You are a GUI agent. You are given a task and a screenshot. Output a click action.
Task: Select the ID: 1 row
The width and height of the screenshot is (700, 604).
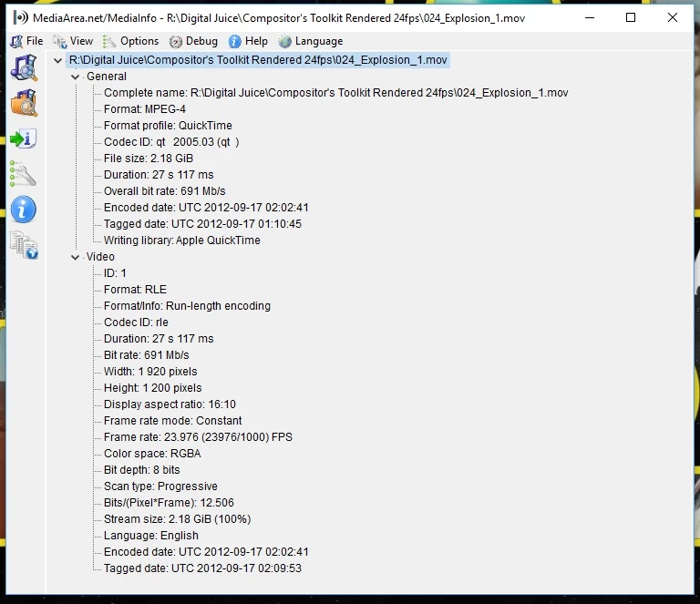pyautogui.click(x=115, y=273)
